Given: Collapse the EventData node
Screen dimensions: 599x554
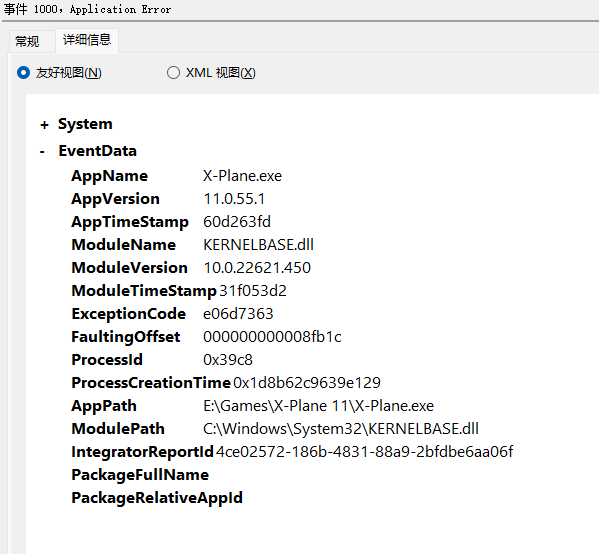Looking at the screenshot, I should coord(42,152).
